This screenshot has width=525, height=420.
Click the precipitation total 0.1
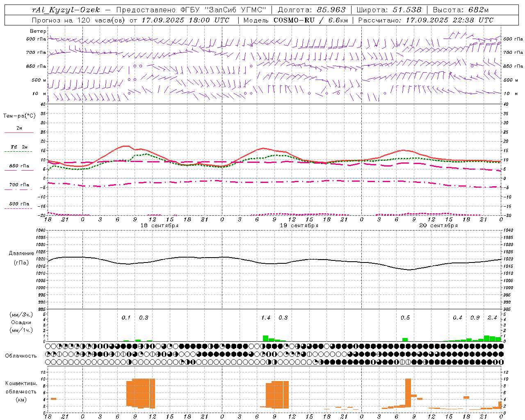click(126, 318)
